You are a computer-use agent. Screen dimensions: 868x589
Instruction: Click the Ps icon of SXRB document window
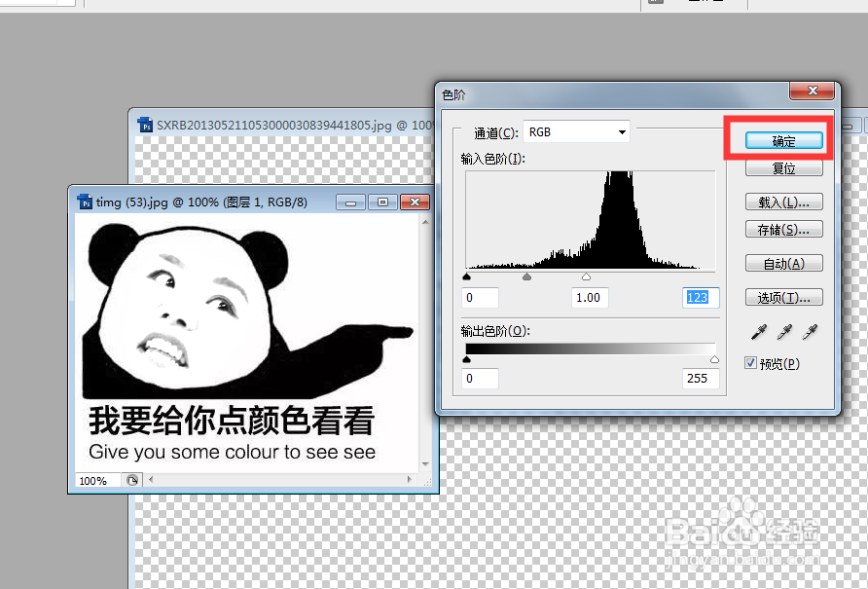145,125
